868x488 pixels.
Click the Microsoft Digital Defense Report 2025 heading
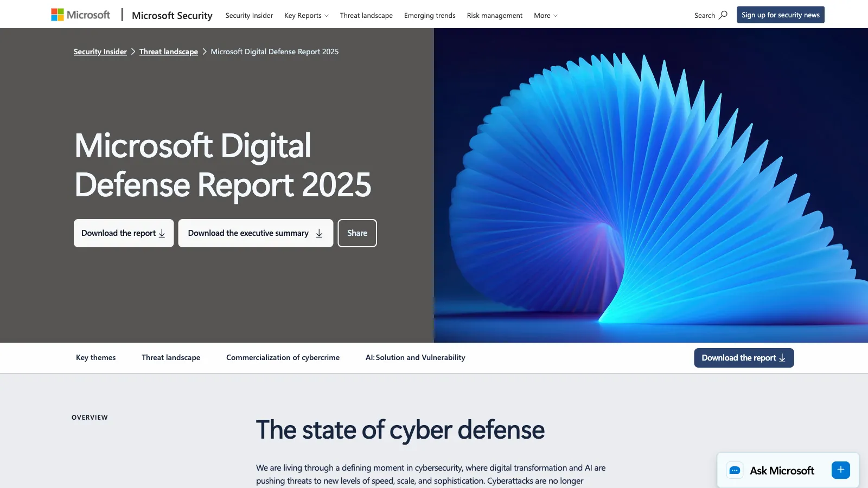pyautogui.click(x=223, y=165)
